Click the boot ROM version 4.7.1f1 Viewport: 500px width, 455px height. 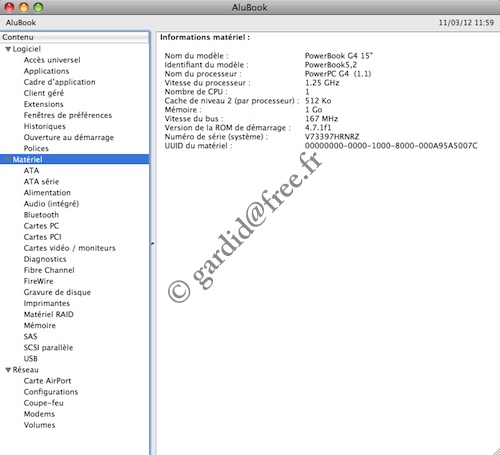(318, 128)
